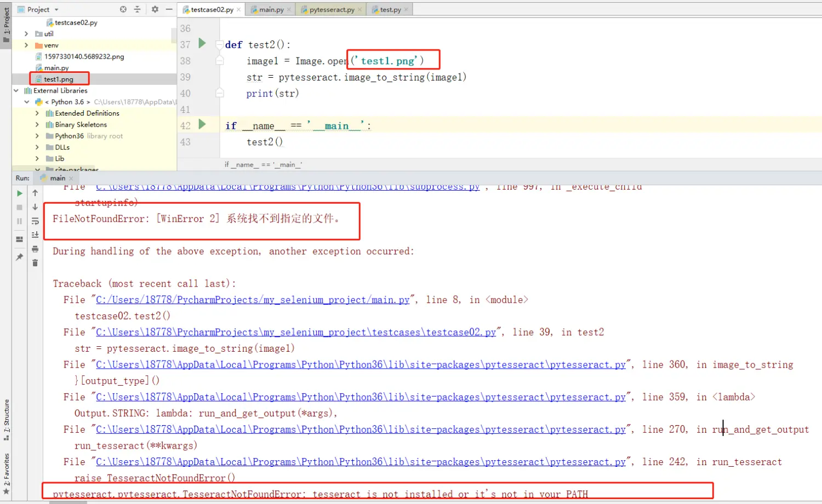Toggle the Structure side tool window
This screenshot has width=822, height=504.
[x=6, y=419]
